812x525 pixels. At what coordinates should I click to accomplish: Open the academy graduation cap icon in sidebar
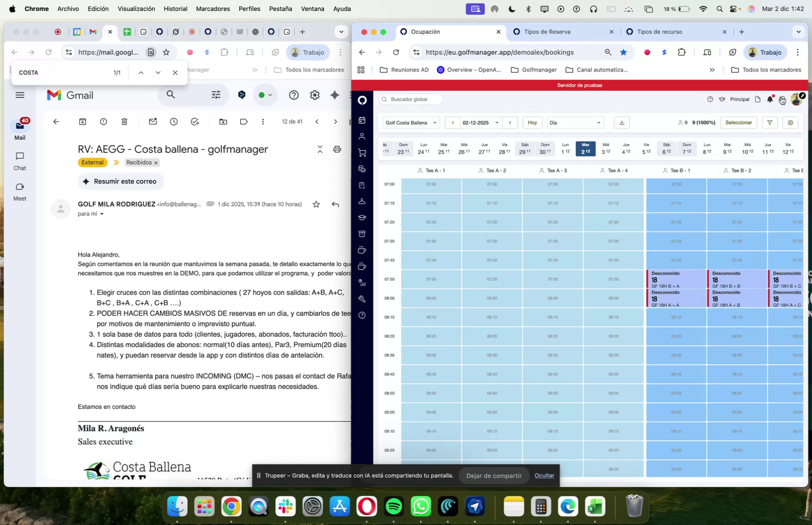click(x=362, y=217)
